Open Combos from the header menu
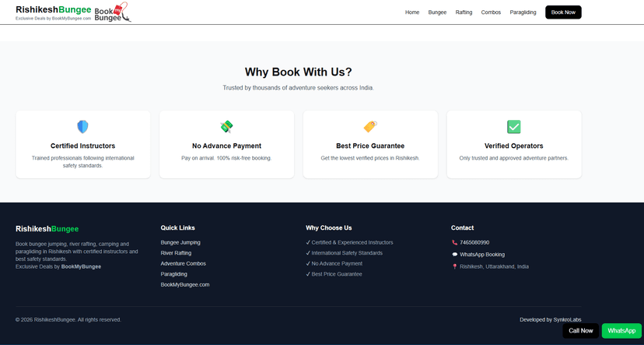The image size is (644, 345). click(x=491, y=12)
